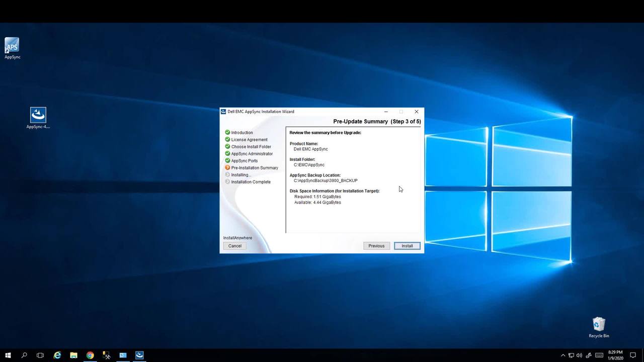The height and width of the screenshot is (362, 644).
Task: Click the Install button
Action: pyautogui.click(x=407, y=246)
